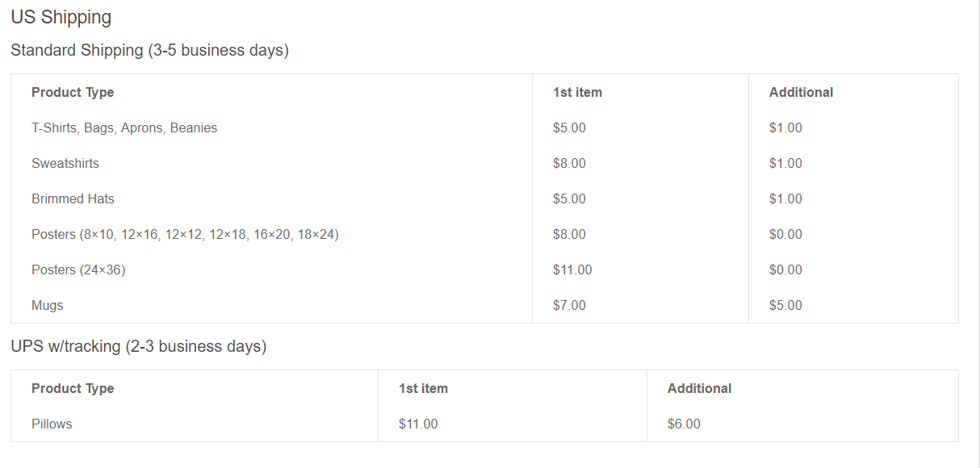
Task: Click the "US Shipping" heading
Action: [61, 17]
